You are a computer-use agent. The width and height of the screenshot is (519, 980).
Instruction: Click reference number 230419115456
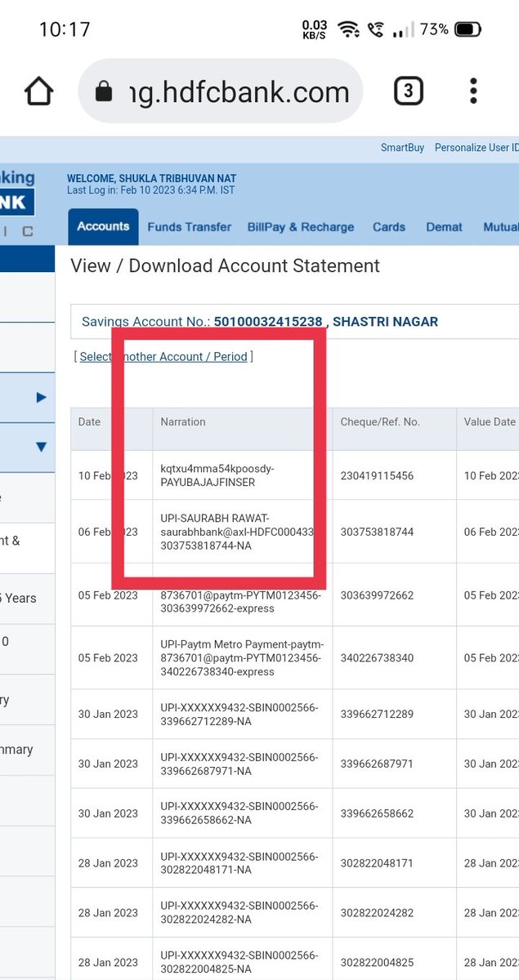(378, 475)
